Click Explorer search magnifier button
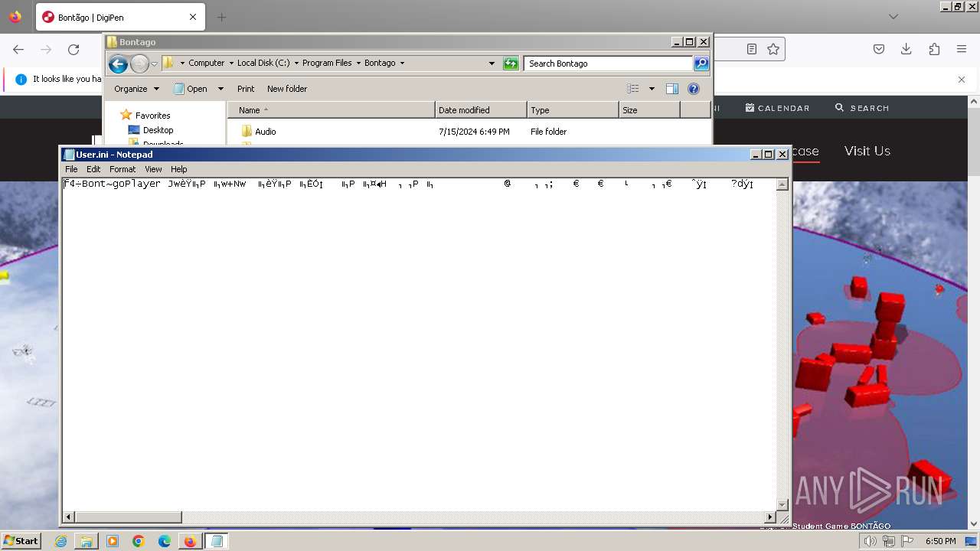Image resolution: width=980 pixels, height=551 pixels. 701,64
